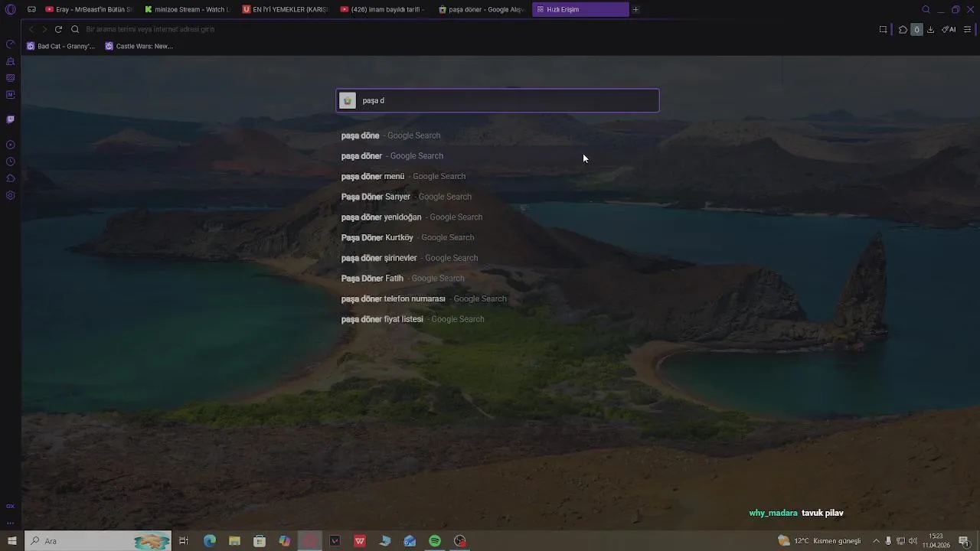This screenshot has width=980, height=551.
Task: Open File Explorer from the taskbar
Action: coord(234,541)
